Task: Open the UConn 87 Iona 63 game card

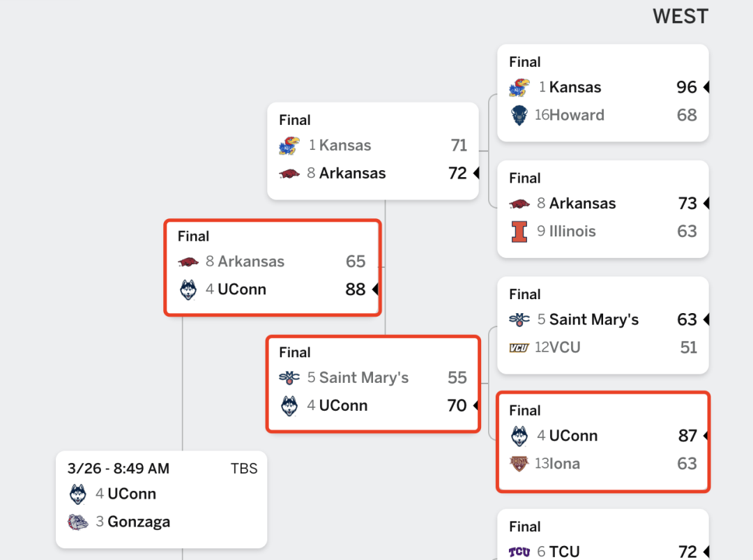Action: (603, 442)
